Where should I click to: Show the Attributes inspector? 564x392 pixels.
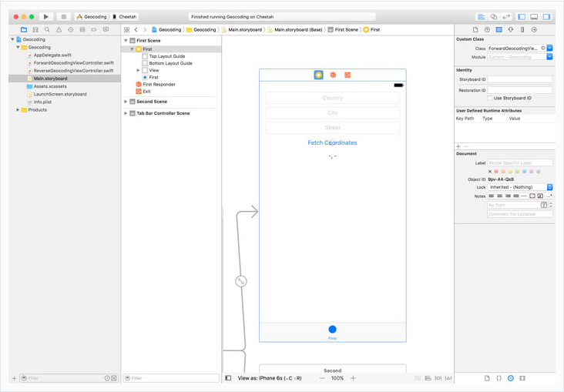pos(511,29)
